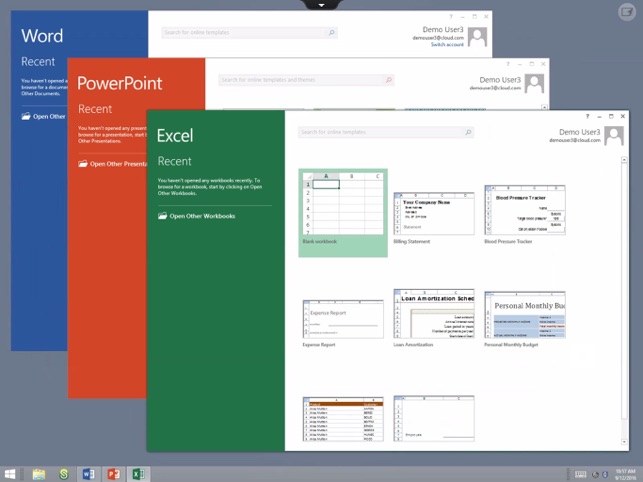Click Demo User3 name in PowerPoint window
This screenshot has height=482, width=643.
[500, 80]
